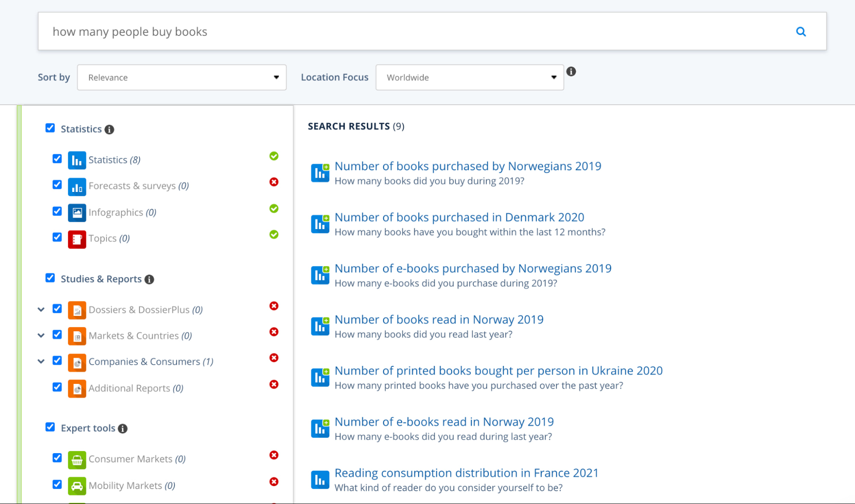Collapse the Companies & Consumers section

pos(41,361)
